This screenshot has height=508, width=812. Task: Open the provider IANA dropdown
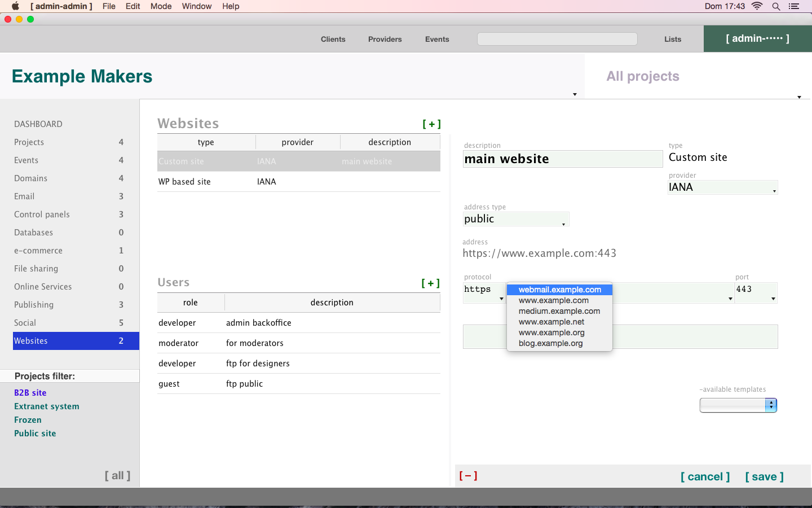[x=722, y=187]
